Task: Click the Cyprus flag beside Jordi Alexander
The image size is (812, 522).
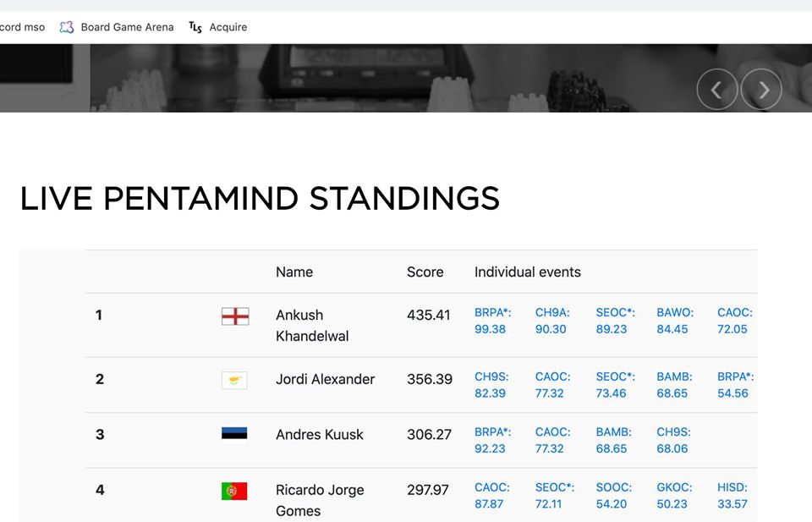Action: click(234, 380)
